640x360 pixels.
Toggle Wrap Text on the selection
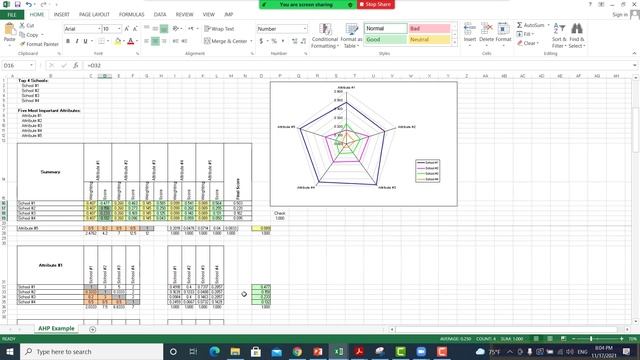click(219, 29)
